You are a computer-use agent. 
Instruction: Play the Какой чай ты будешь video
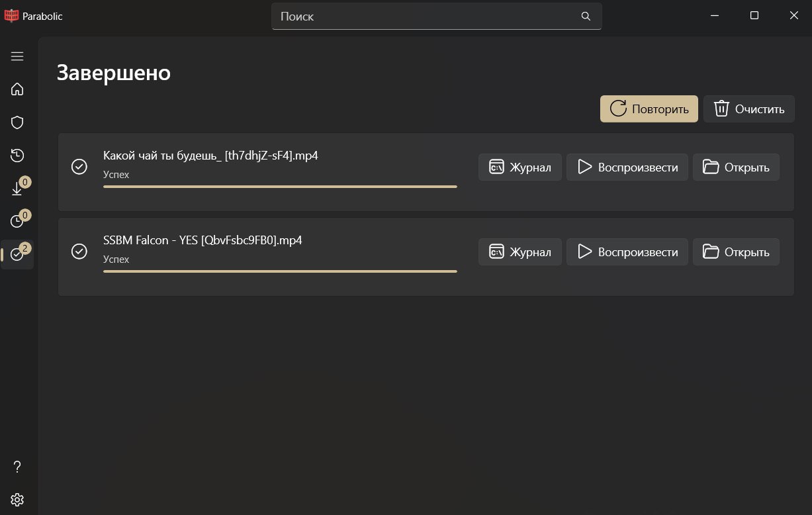(x=627, y=167)
